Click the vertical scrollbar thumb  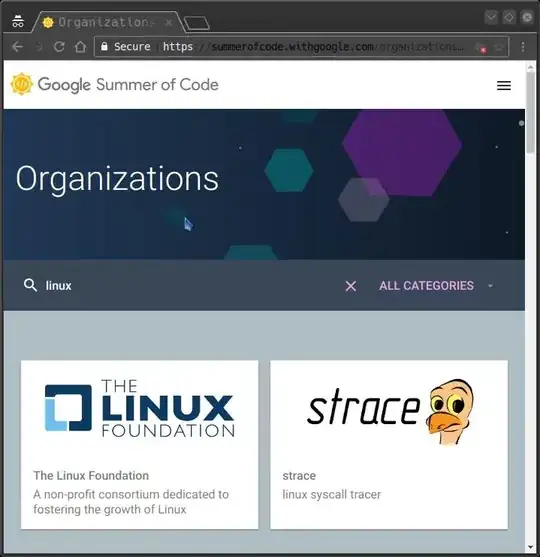[530, 112]
